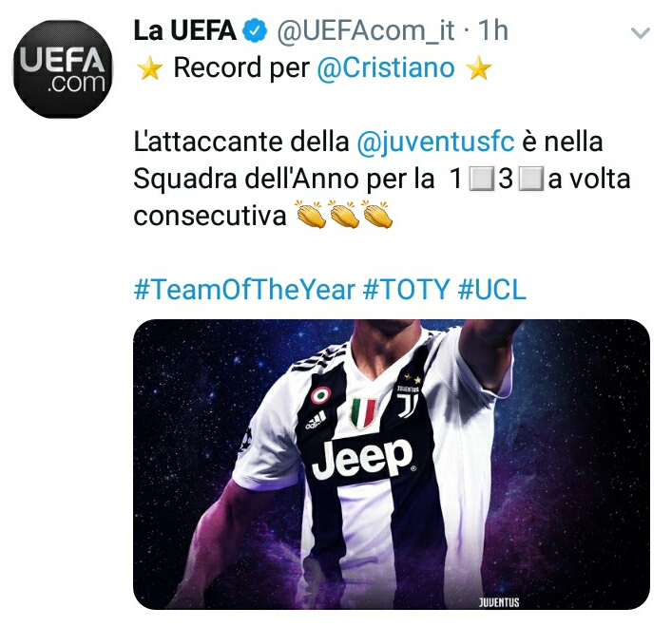
Task: Click the tweet text 'consecutiva'
Action: tap(210, 216)
